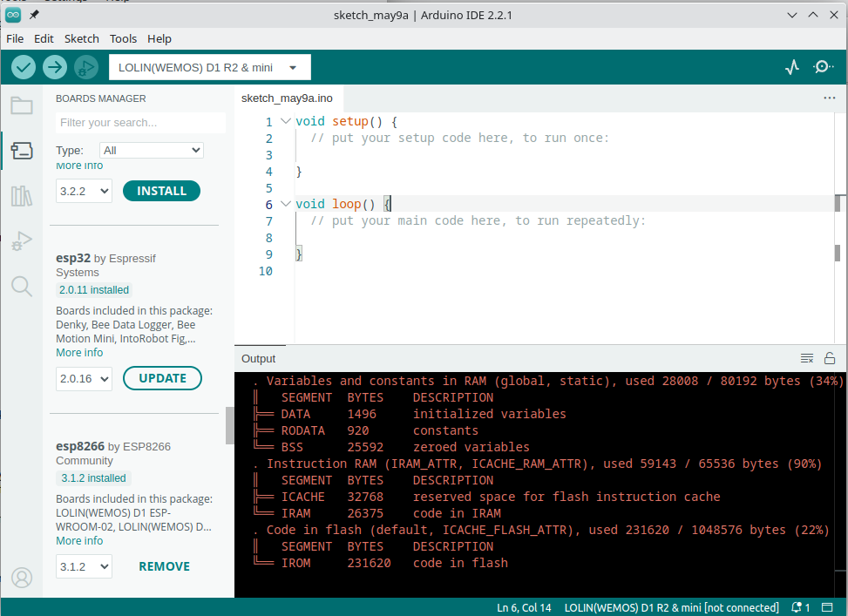Click the pin icon in title bar
Image resolution: width=848 pixels, height=616 pixels.
[34, 15]
